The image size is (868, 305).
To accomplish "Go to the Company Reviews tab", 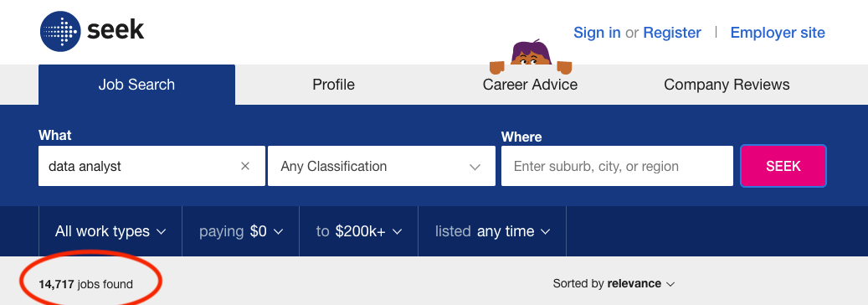I will (727, 85).
